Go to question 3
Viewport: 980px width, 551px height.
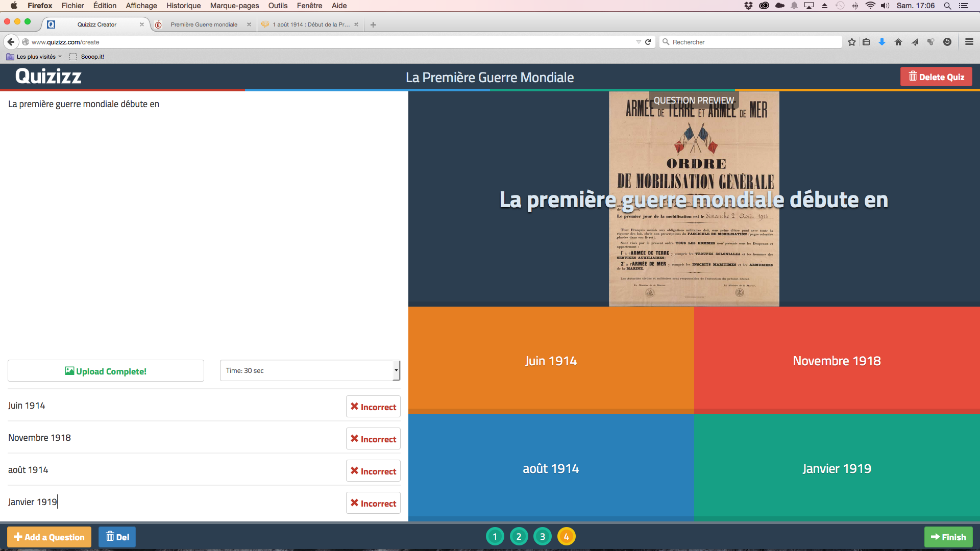[543, 536]
